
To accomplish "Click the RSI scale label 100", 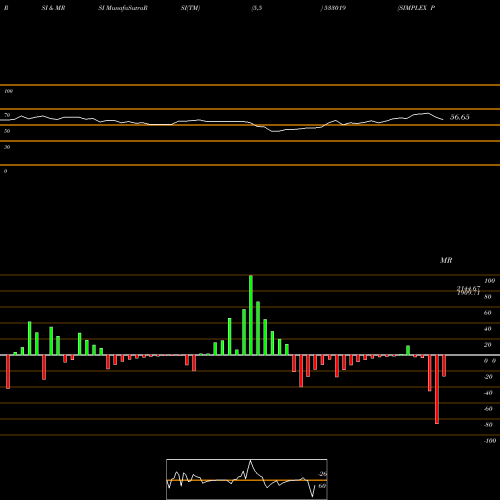I will point(9,91).
